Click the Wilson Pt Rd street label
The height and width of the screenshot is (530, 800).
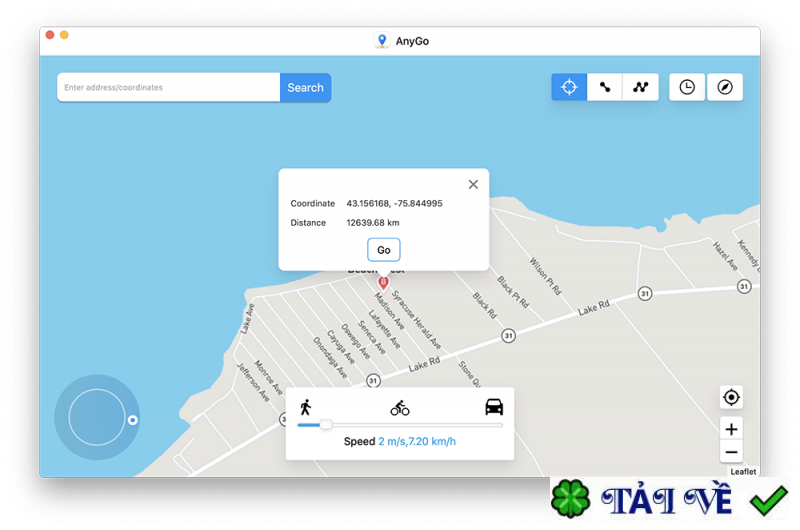coord(545,276)
